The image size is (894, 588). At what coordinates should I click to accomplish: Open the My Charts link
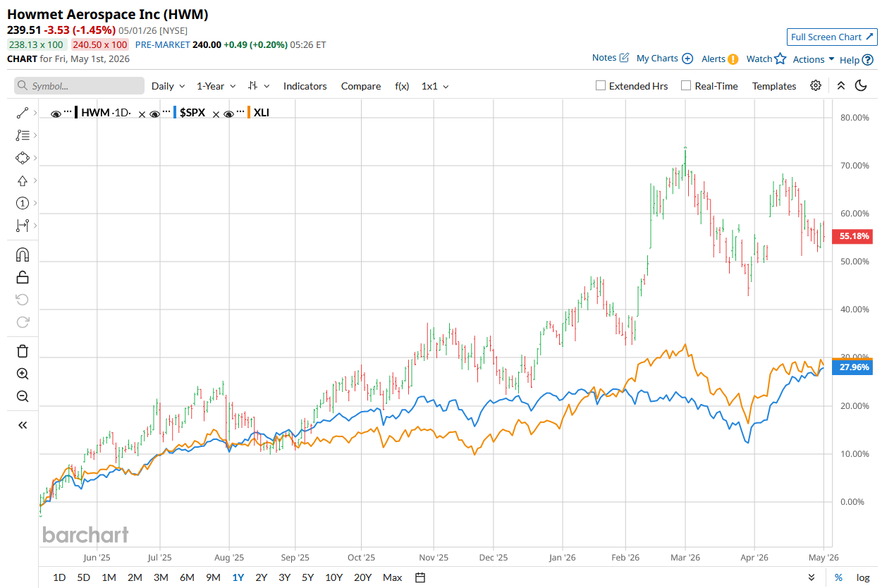point(665,59)
